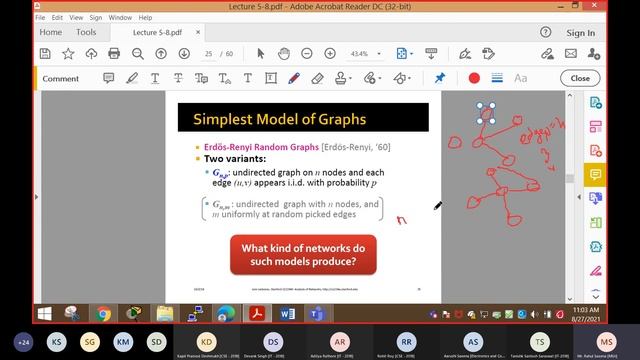Click the share link icon
The image size is (640, 360).
(x=547, y=53)
